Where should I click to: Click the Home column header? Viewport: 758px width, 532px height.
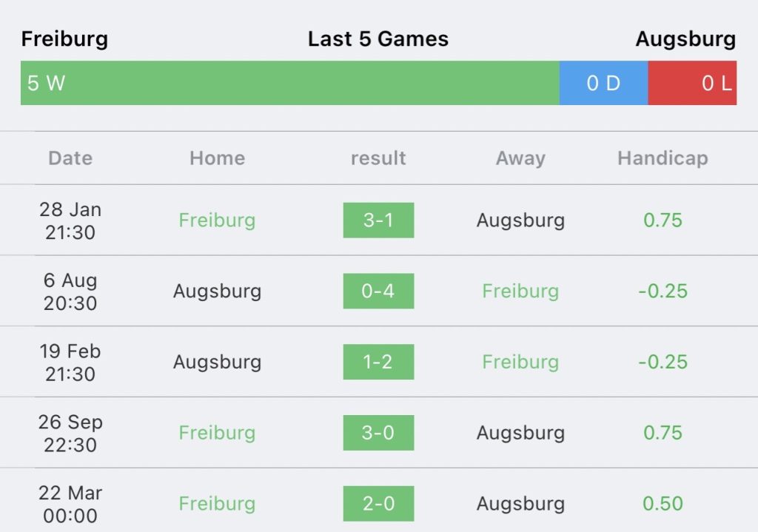point(217,158)
